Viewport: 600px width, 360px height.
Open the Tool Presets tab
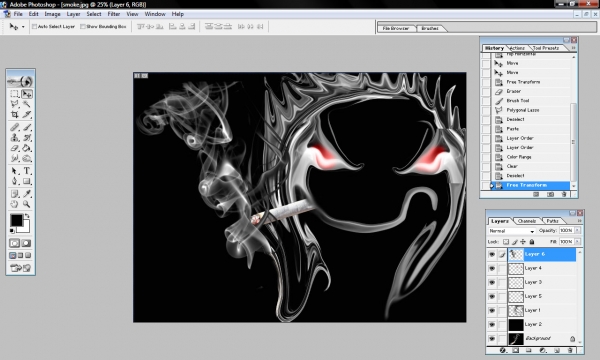tap(546, 48)
